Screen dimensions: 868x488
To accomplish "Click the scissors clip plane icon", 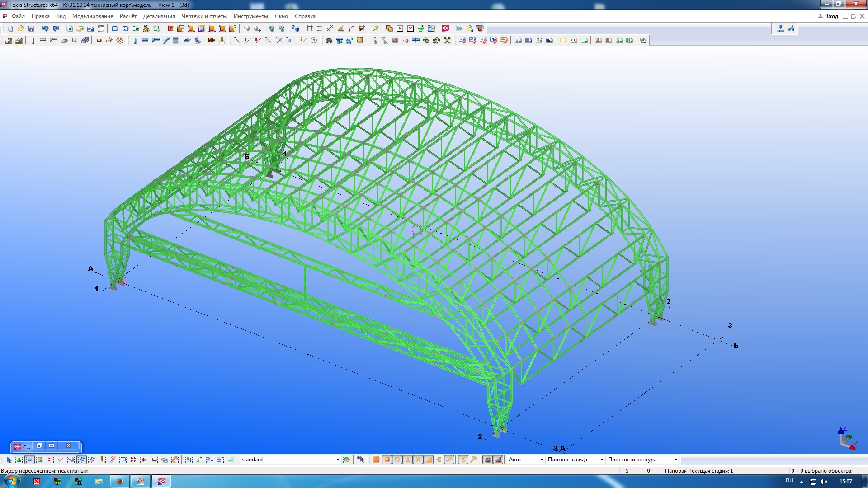I will (x=146, y=28).
